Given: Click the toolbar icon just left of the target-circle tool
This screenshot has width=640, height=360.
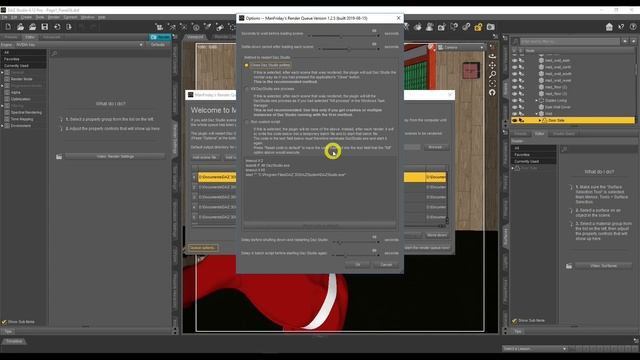Looking at the screenshot, I should (184, 27).
